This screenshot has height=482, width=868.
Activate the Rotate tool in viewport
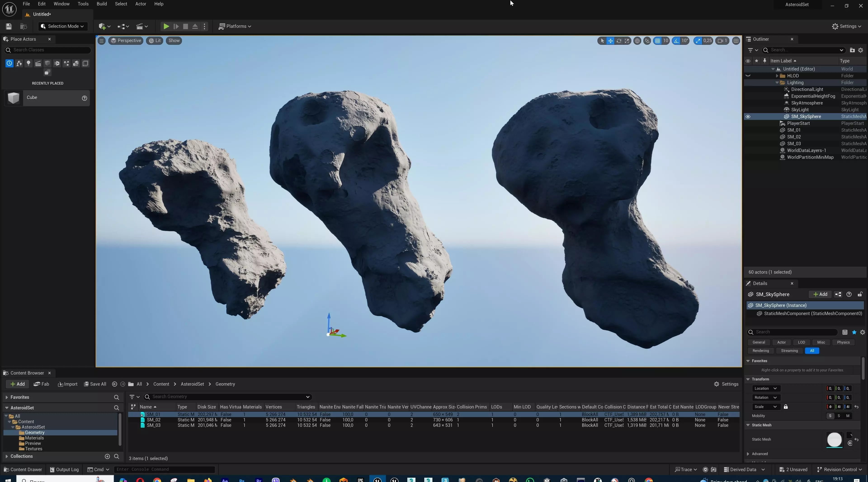(x=619, y=41)
